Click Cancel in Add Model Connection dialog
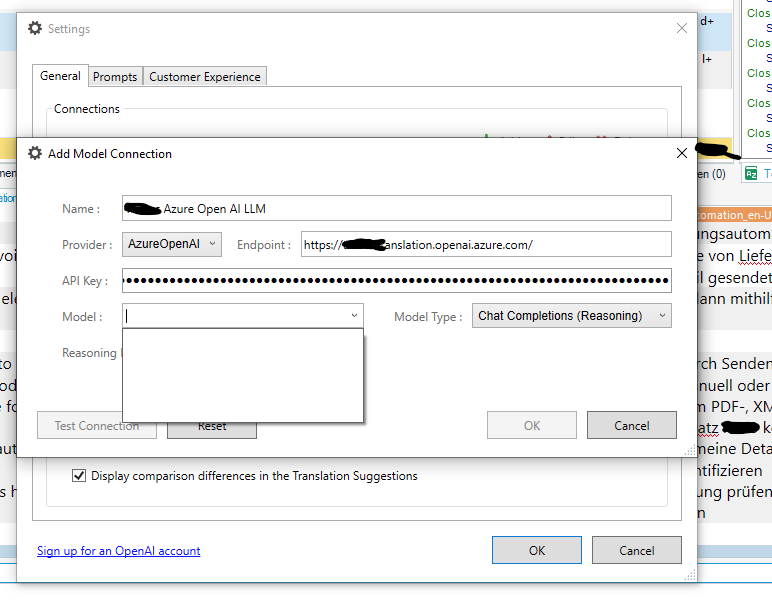 pyautogui.click(x=631, y=426)
